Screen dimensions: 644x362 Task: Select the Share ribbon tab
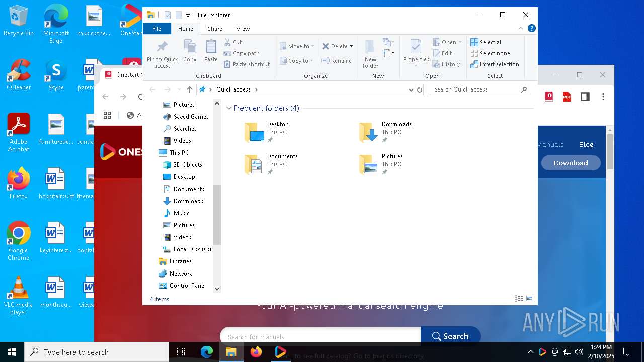click(215, 29)
